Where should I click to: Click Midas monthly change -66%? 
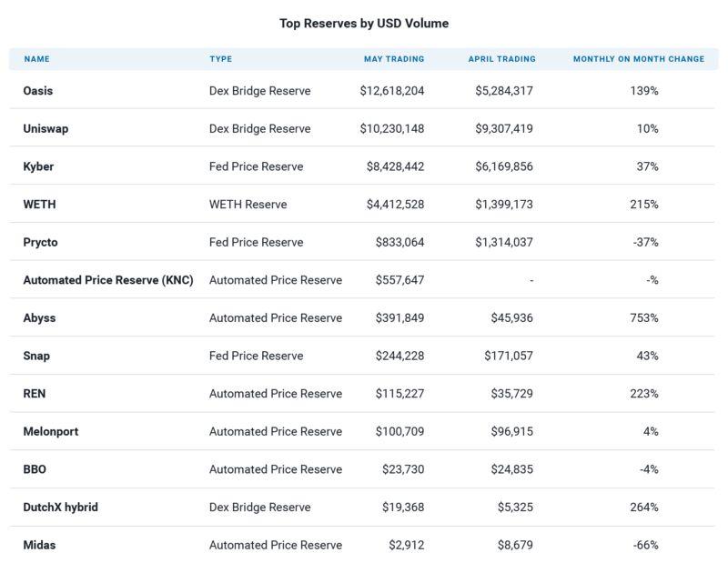pyautogui.click(x=645, y=545)
